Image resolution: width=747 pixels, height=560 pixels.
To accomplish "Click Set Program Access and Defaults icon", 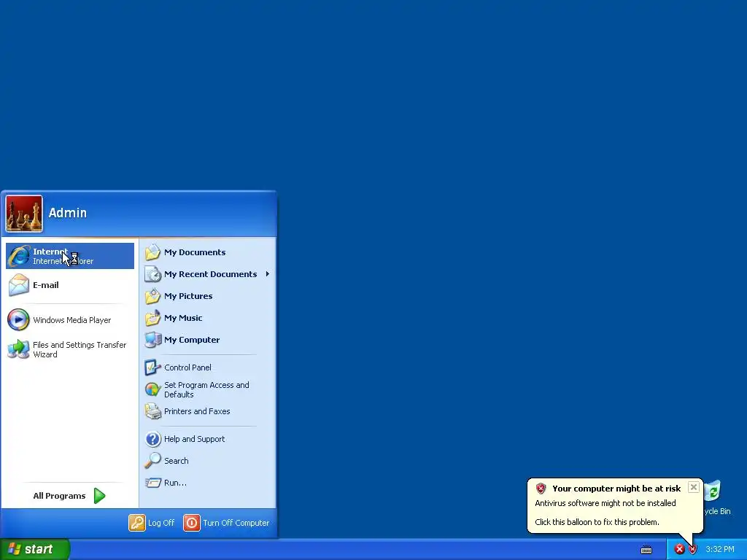I will (x=153, y=389).
